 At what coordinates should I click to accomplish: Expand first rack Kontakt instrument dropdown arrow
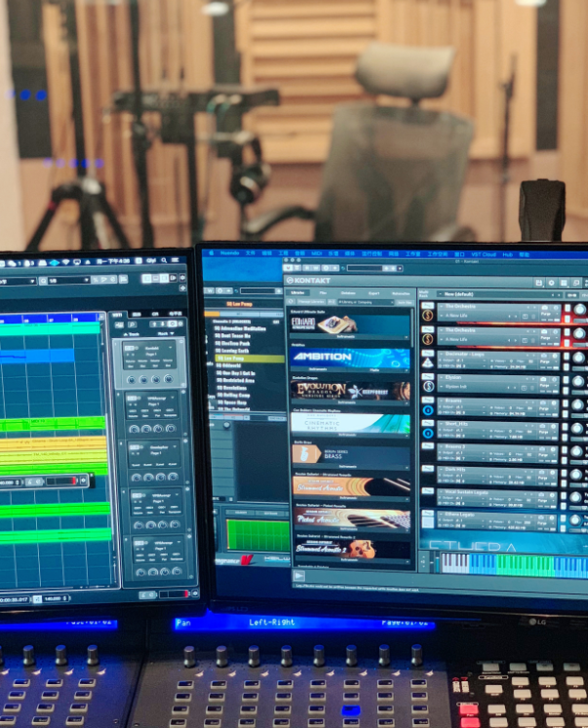tap(170, 347)
